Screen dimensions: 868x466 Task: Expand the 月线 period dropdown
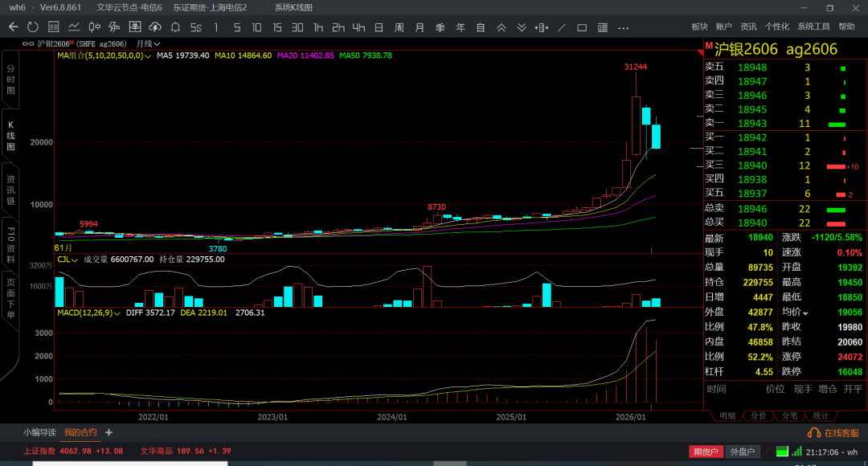pyautogui.click(x=148, y=43)
